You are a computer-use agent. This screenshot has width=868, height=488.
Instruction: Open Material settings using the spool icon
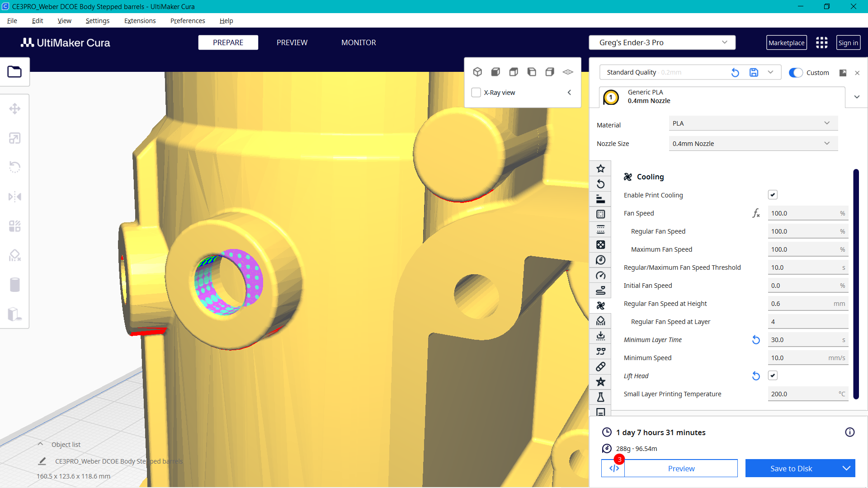point(600,260)
